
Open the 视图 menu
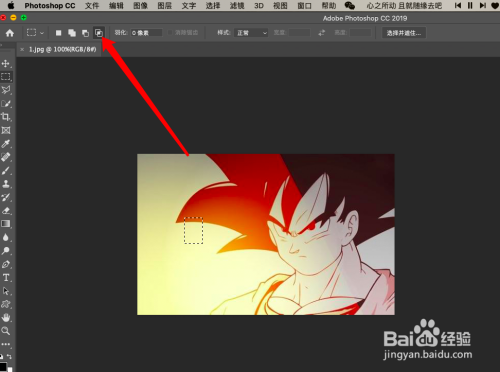tap(280, 6)
